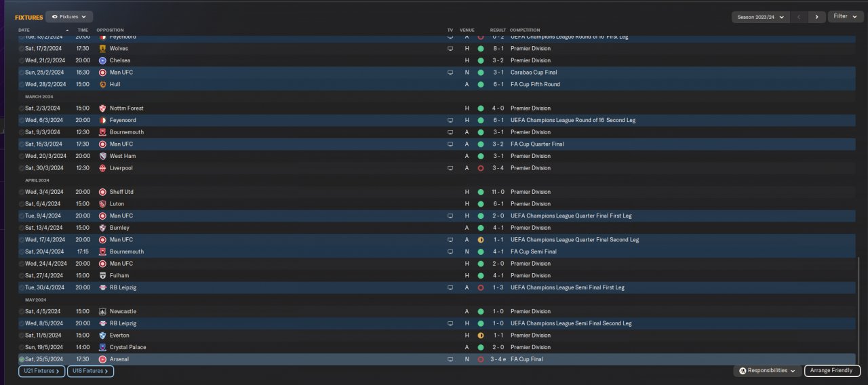Click the Crystal Palace club badge icon
Viewport: 868px width, 385px height.
pyautogui.click(x=103, y=348)
